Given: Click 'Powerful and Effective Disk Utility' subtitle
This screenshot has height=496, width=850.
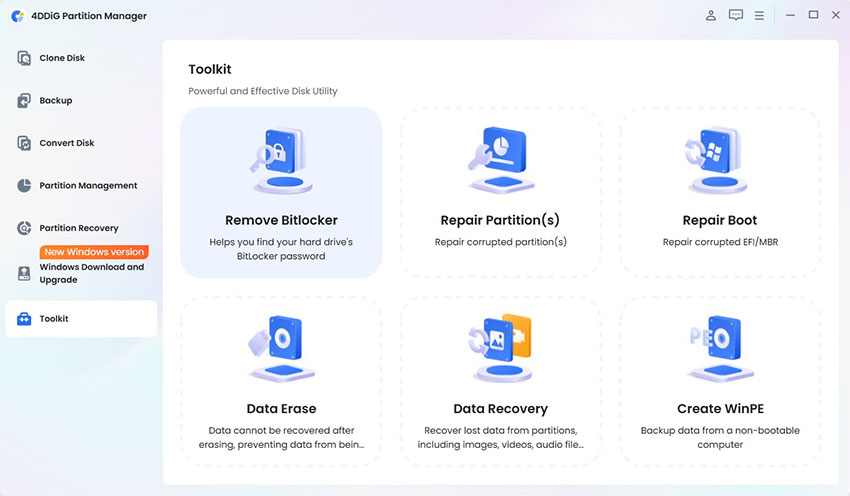Looking at the screenshot, I should [263, 91].
